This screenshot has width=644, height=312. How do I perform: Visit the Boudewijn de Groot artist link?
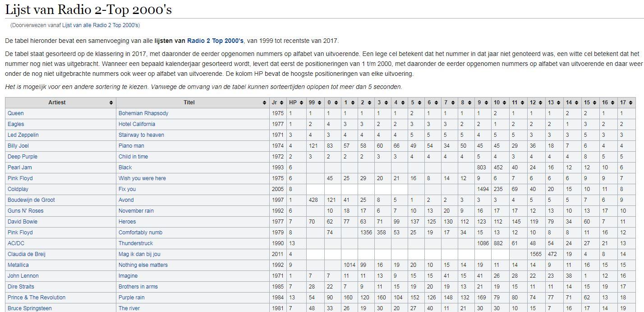coord(31,200)
